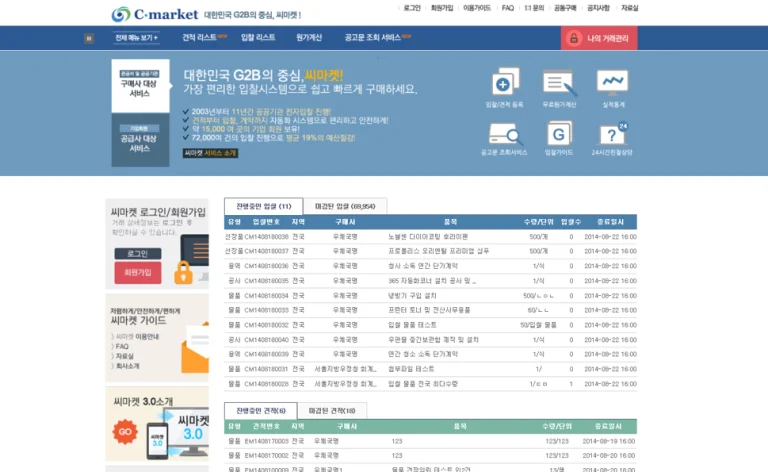Click 공동구매 link in top bar
Viewport: 768px width, 472px height.
point(565,8)
